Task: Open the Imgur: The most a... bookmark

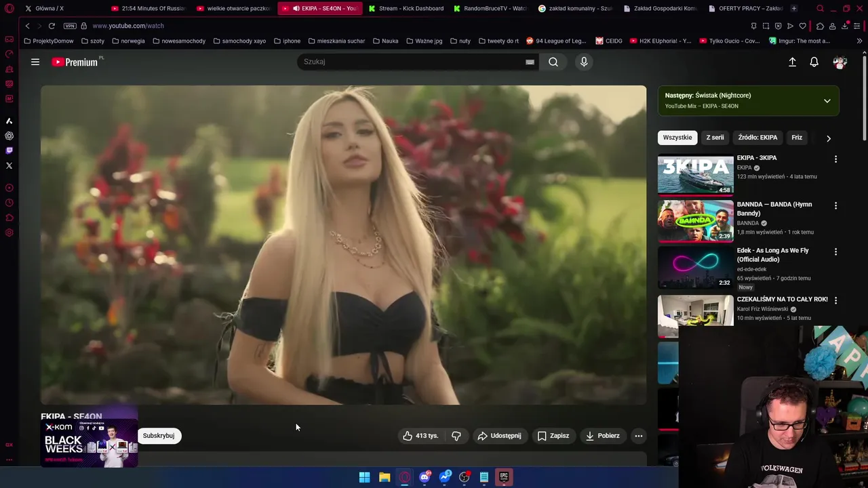Action: (x=800, y=41)
